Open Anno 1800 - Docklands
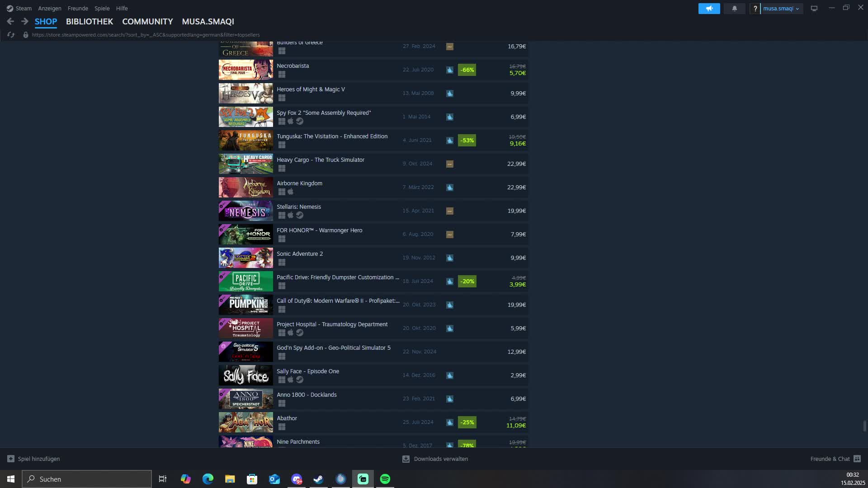The height and width of the screenshot is (488, 868). tap(373, 399)
